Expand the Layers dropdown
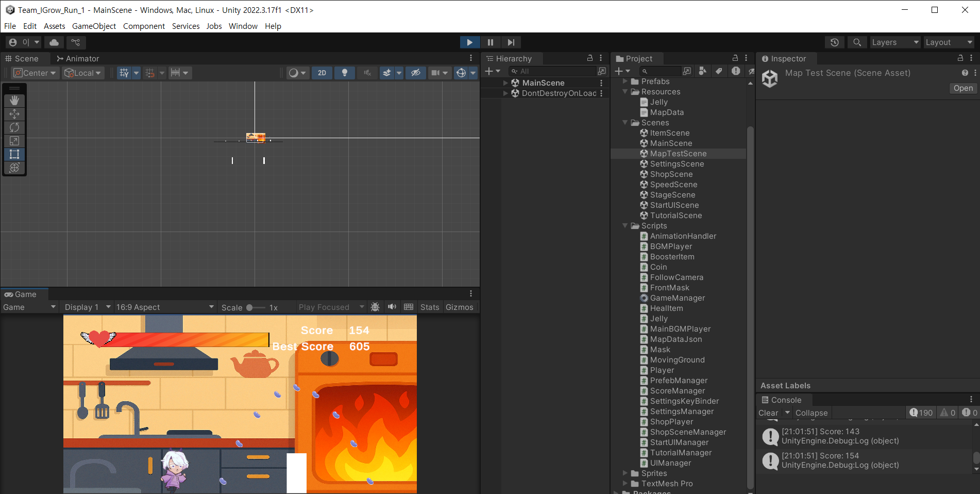This screenshot has width=980, height=494. point(894,42)
